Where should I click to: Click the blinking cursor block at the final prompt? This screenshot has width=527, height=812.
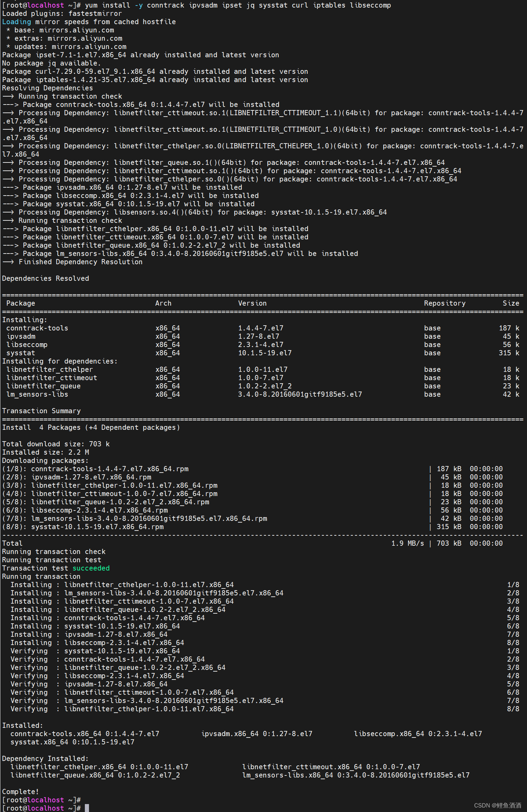(x=87, y=808)
